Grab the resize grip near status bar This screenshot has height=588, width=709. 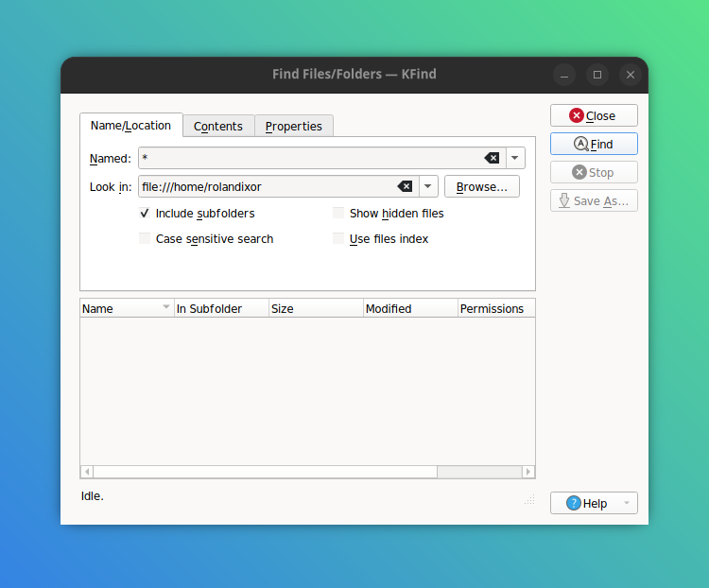tap(529, 499)
